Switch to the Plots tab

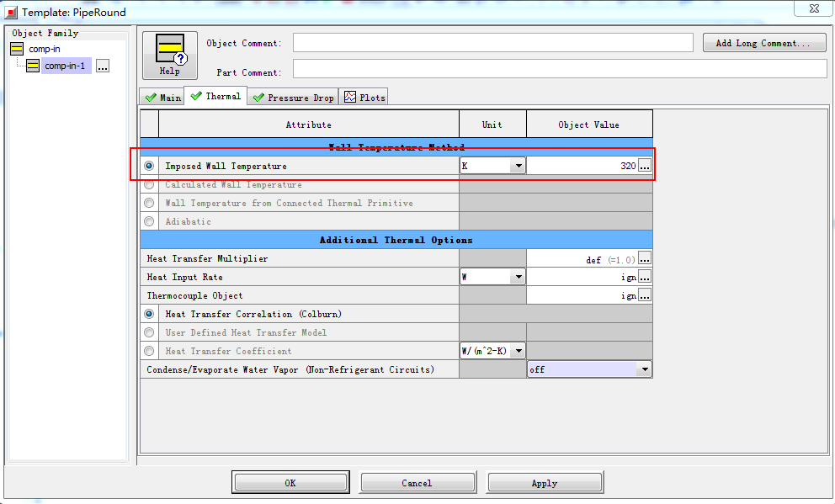(364, 98)
